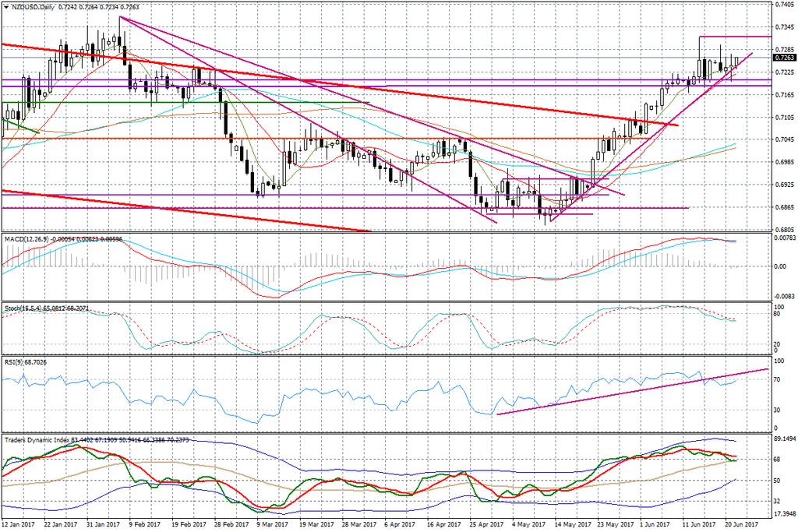Click price axis label 0.7105
The height and width of the screenshot is (532, 798).
click(784, 117)
